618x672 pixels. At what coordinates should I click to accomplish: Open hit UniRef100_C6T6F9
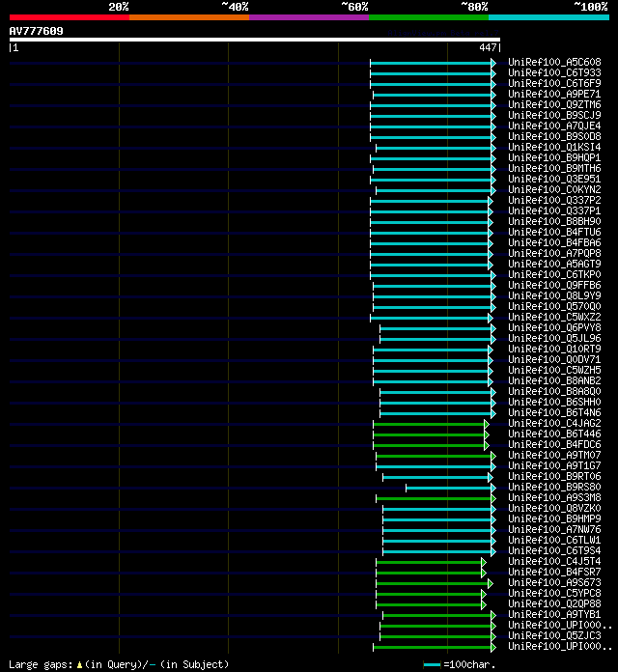(x=554, y=83)
